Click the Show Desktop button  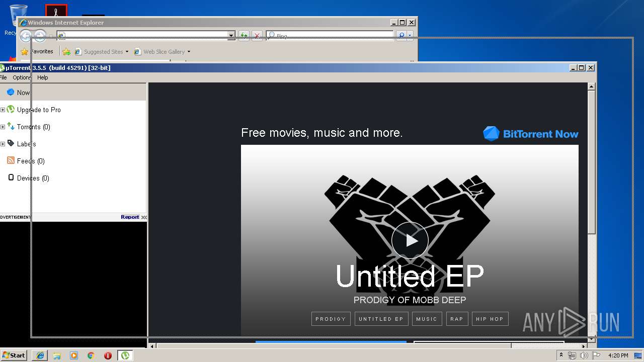(x=639, y=355)
